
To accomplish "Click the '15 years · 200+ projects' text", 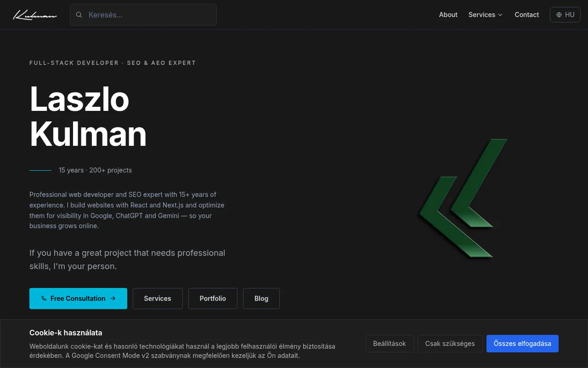I will tap(95, 170).
